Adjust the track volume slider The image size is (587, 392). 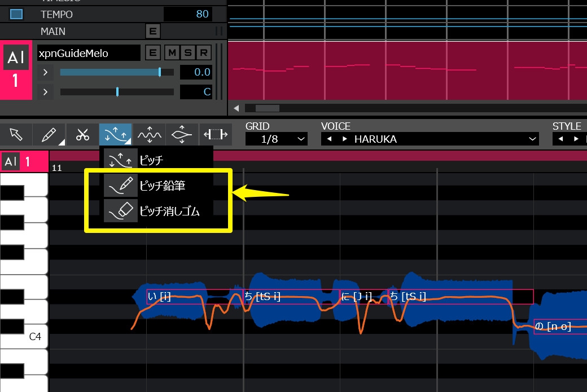tap(117, 72)
